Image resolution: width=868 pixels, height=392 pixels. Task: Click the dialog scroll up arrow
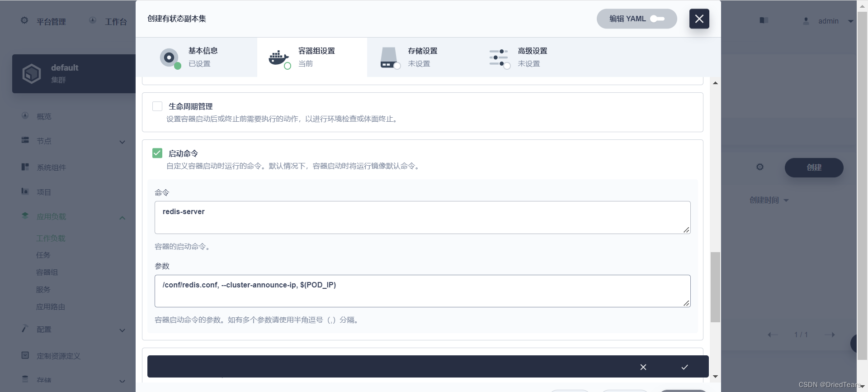(715, 83)
